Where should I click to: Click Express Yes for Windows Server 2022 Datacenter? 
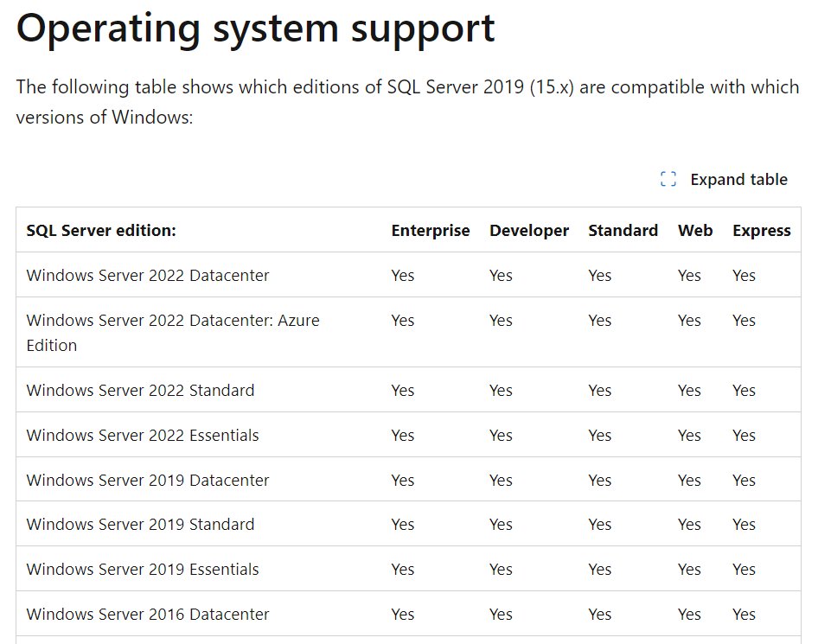(x=744, y=276)
